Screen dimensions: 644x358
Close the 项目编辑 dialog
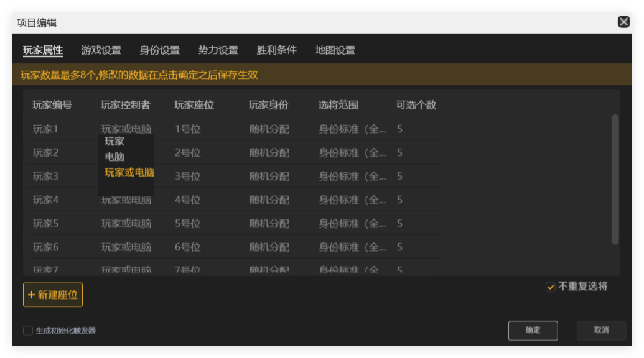point(623,21)
